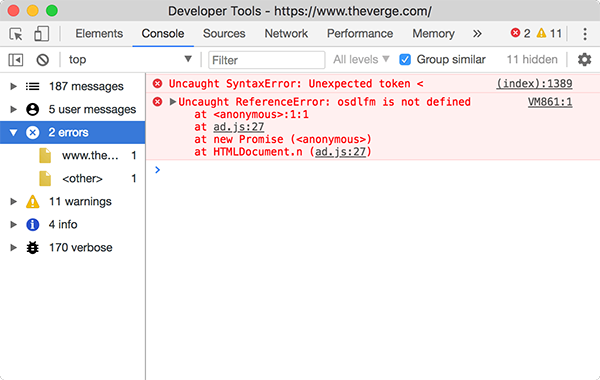
Task: Switch to the Performance tab
Action: (x=360, y=34)
